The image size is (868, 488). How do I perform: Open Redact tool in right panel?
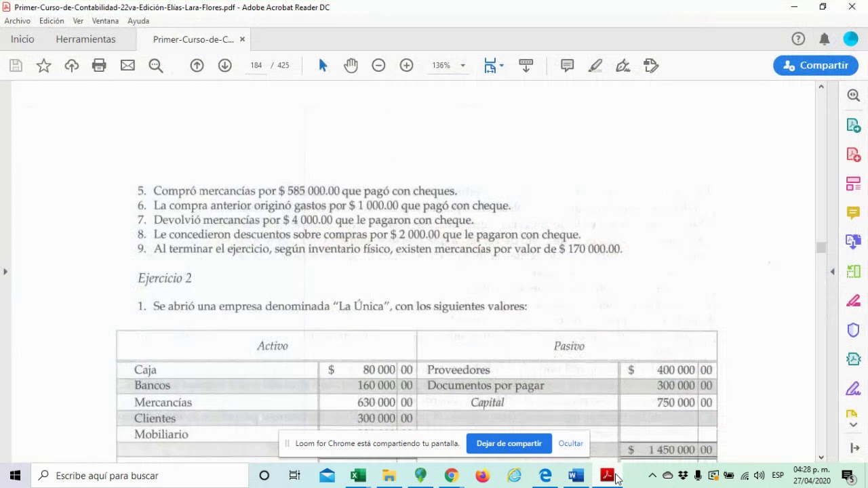click(x=854, y=301)
